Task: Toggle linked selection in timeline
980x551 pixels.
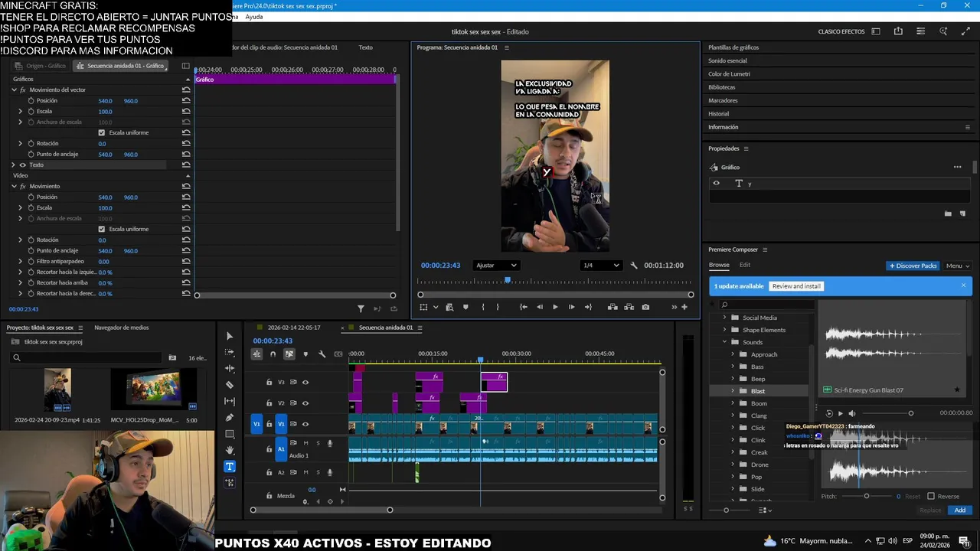Action: click(289, 354)
